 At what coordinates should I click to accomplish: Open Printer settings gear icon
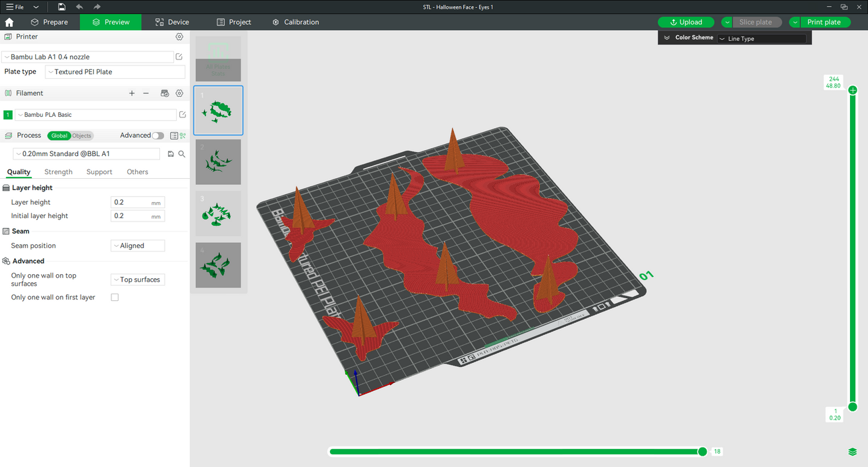(x=179, y=37)
